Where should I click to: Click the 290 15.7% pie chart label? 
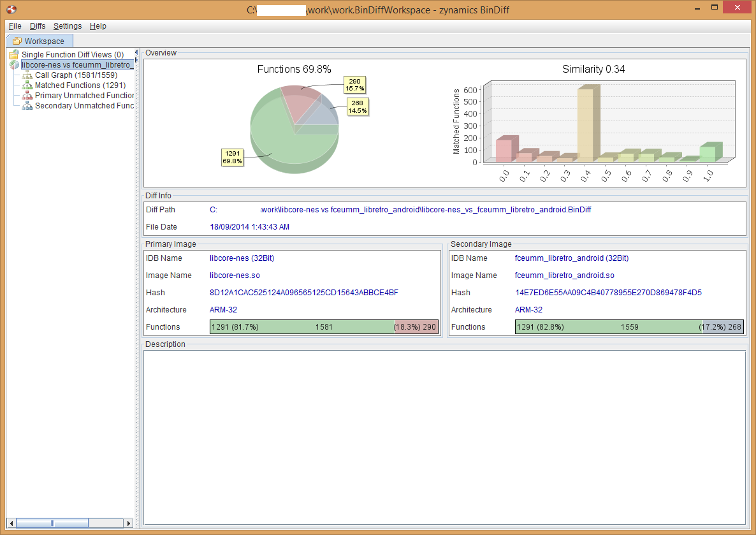coord(355,85)
